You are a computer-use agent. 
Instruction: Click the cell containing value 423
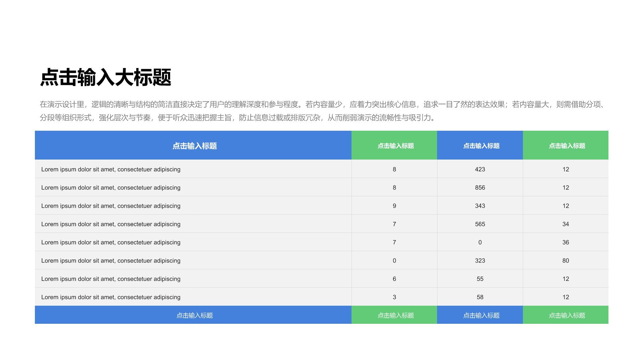tap(480, 169)
